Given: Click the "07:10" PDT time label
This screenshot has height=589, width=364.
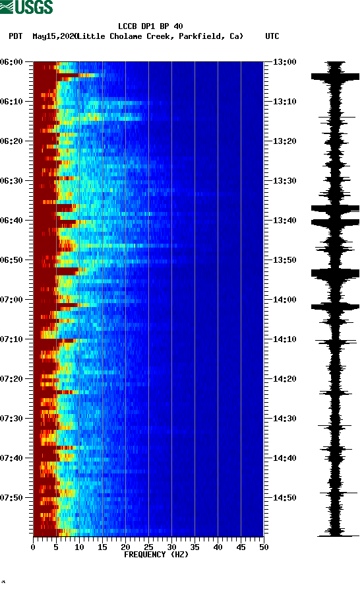Looking at the screenshot, I should [11, 339].
